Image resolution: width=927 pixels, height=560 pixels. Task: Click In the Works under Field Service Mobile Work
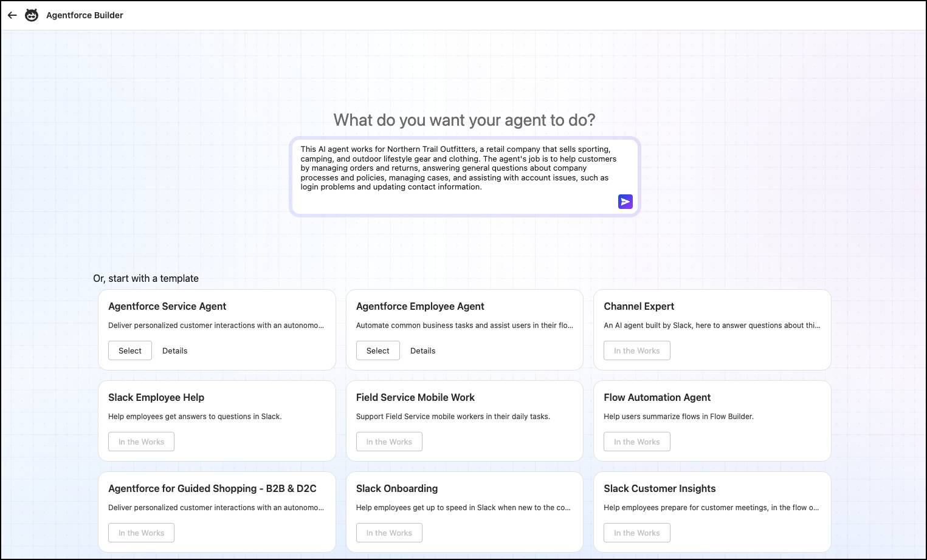click(x=389, y=442)
